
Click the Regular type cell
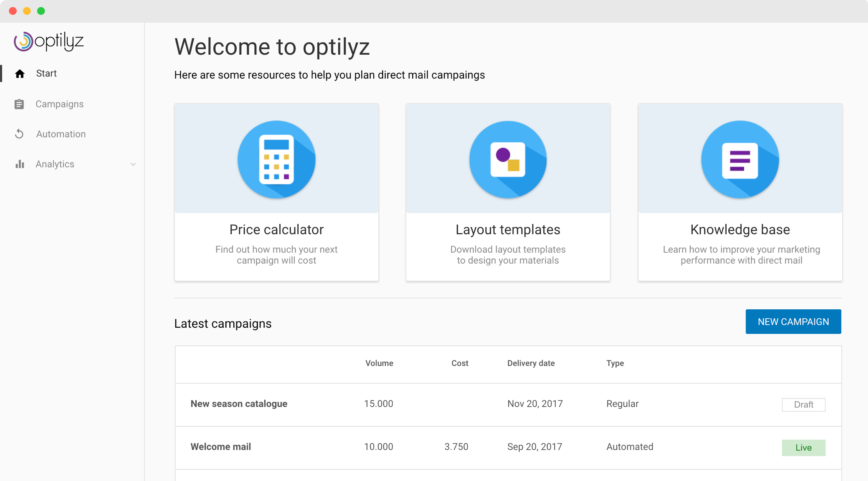[x=622, y=404]
